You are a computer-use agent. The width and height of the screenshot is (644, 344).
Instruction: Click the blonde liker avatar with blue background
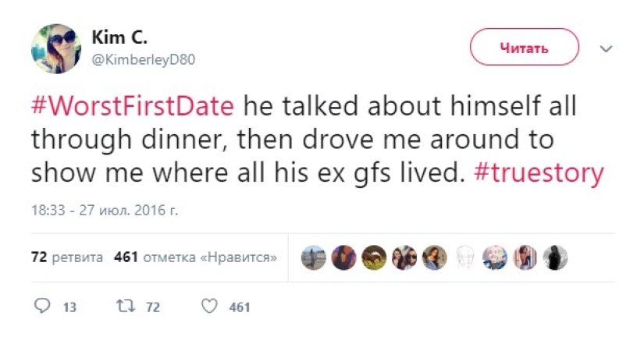click(x=495, y=257)
